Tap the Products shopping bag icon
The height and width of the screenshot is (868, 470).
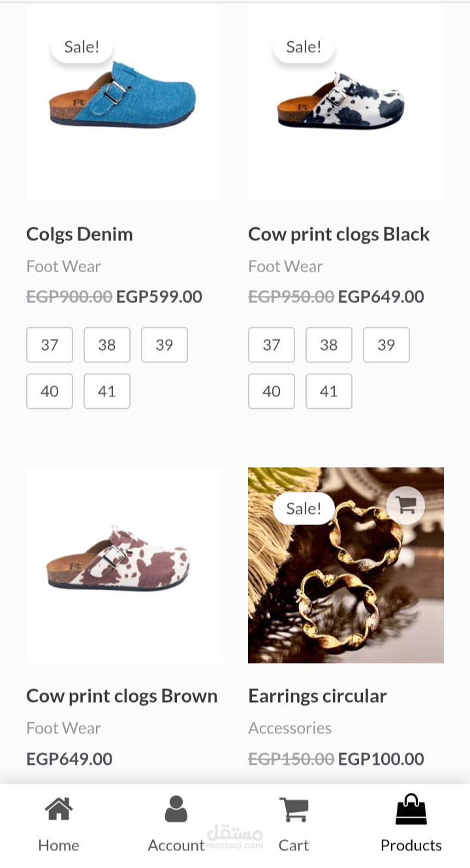click(x=411, y=810)
